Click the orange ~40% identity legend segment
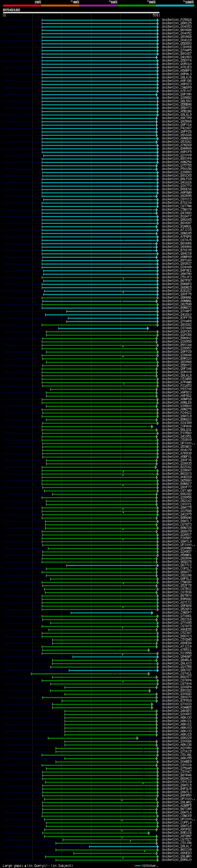Image resolution: width=197 pixels, height=868 pixels. coord(60,6)
